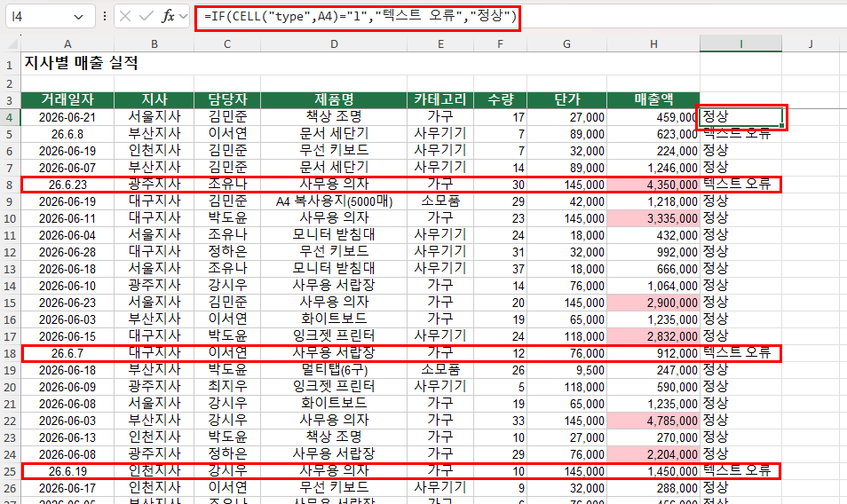Click date 2026-06-17 in row 26
The image size is (847, 504).
click(x=67, y=488)
